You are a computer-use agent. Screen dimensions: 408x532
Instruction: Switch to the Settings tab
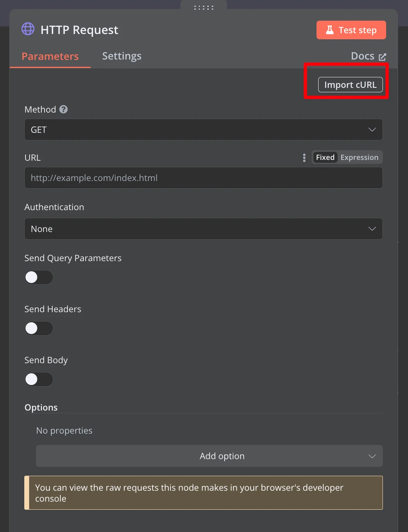122,56
